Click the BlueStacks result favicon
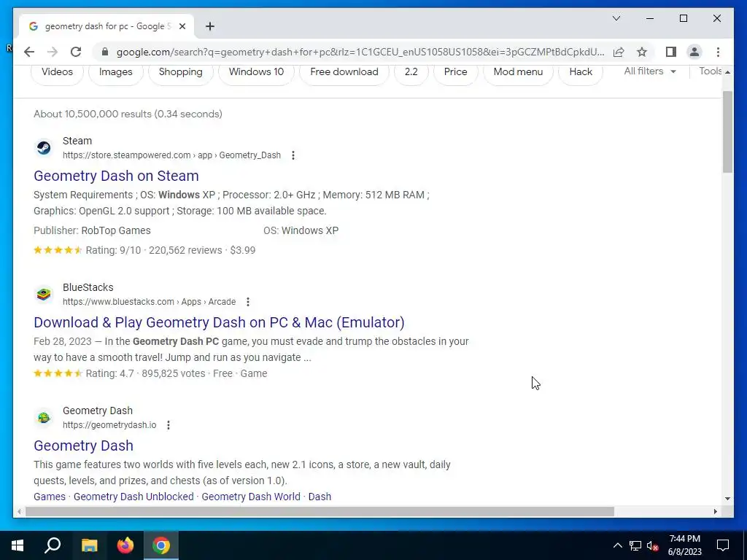747x560 pixels. tap(44, 295)
